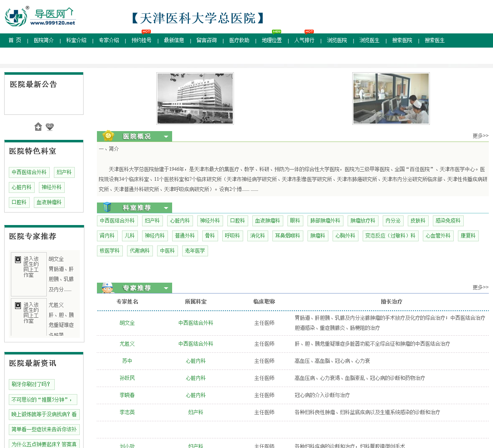Open 浏览医院 menu item
The width and height of the screenshot is (493, 448).
[337, 40]
